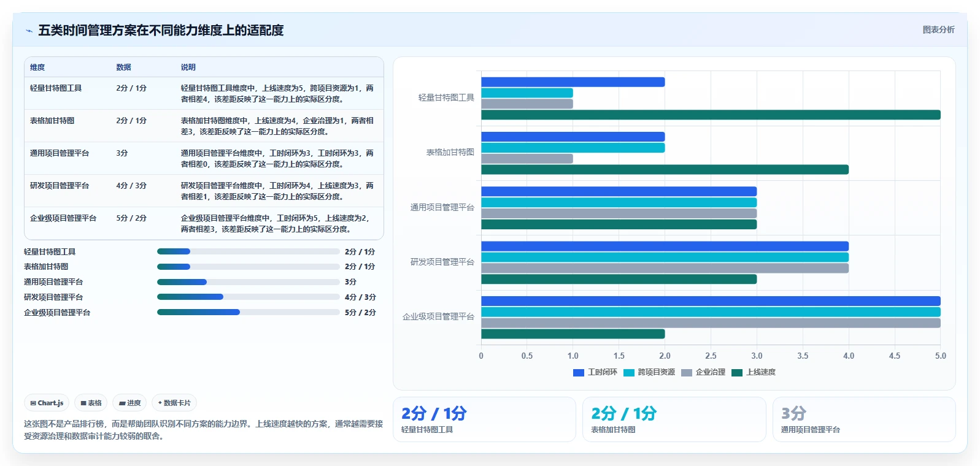Click the 2.5 x-axis tick label
Image resolution: width=980 pixels, height=466 pixels.
[x=711, y=356]
